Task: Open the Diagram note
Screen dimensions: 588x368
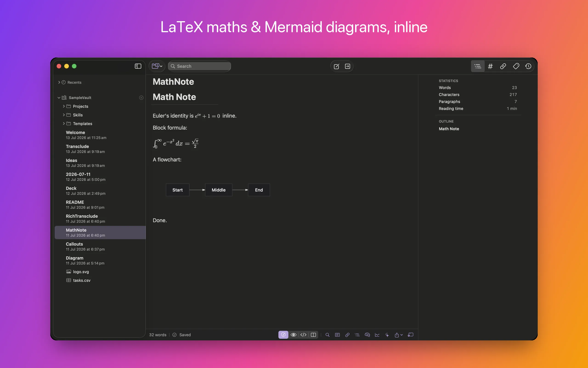Action: click(x=100, y=260)
